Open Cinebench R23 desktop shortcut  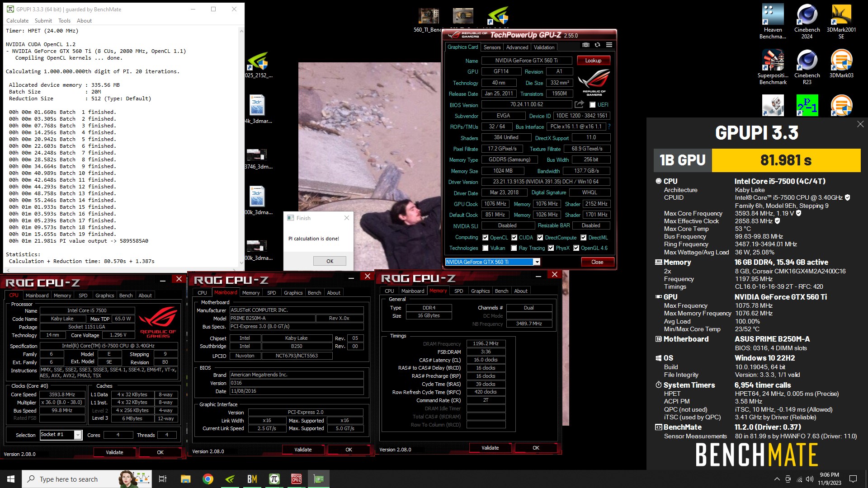pyautogui.click(x=807, y=67)
